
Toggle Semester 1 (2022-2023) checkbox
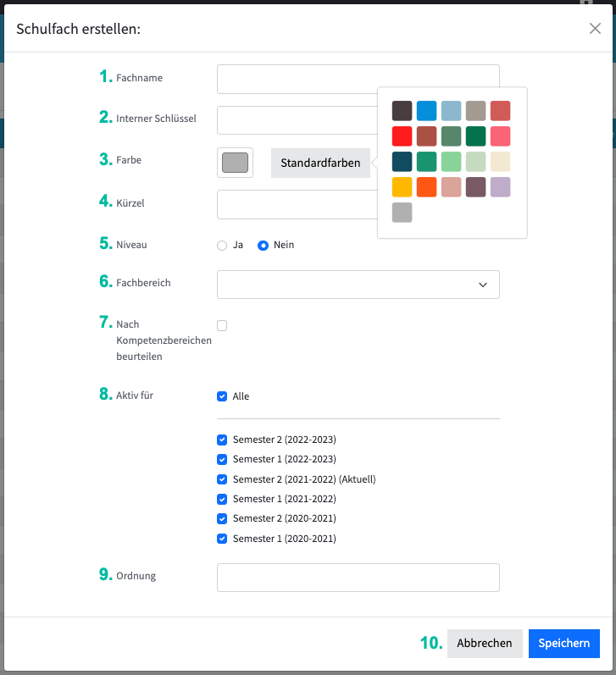coord(222,459)
